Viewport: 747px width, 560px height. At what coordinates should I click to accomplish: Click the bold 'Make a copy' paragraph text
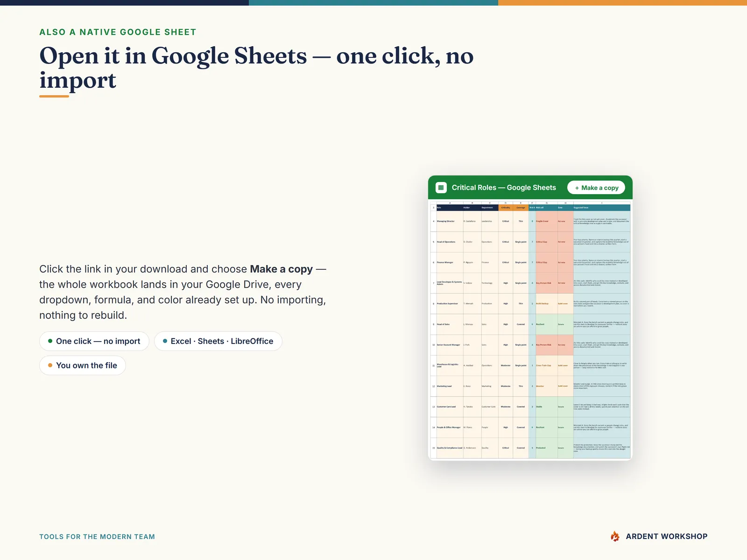(281, 269)
